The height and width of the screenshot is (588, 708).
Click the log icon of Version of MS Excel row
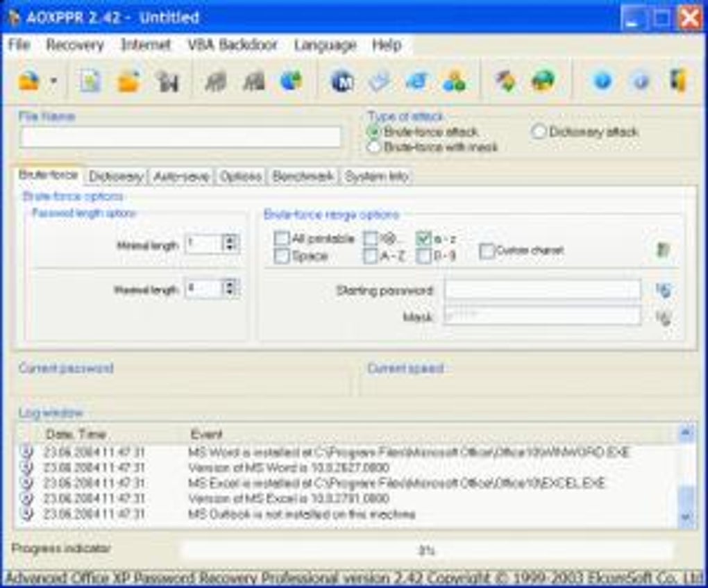27,498
